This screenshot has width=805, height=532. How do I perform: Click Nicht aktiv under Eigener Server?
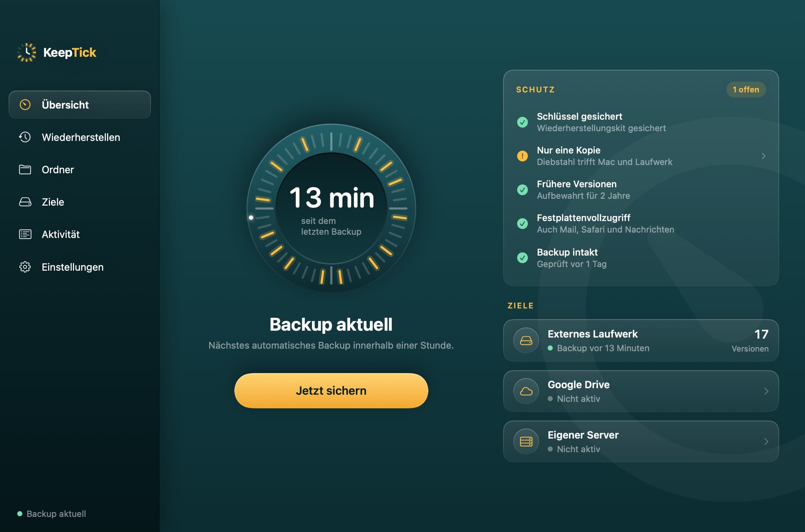click(578, 449)
